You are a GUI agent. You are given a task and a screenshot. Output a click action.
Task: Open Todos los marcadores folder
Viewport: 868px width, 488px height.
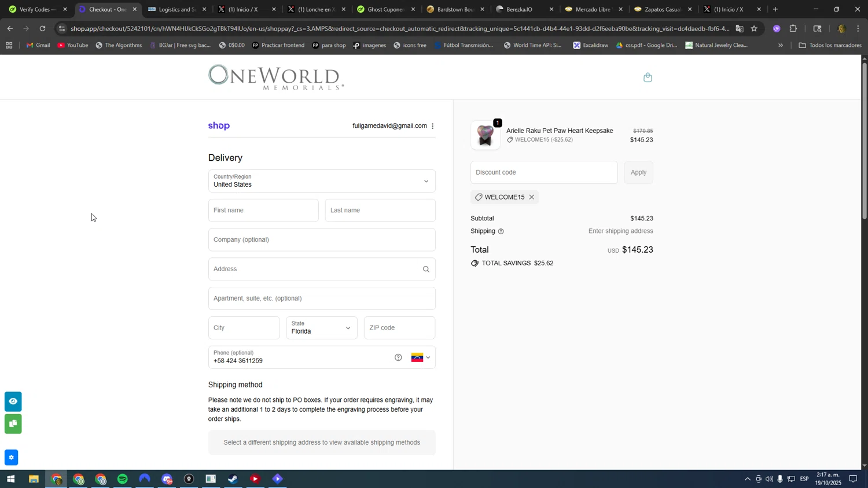pos(830,45)
